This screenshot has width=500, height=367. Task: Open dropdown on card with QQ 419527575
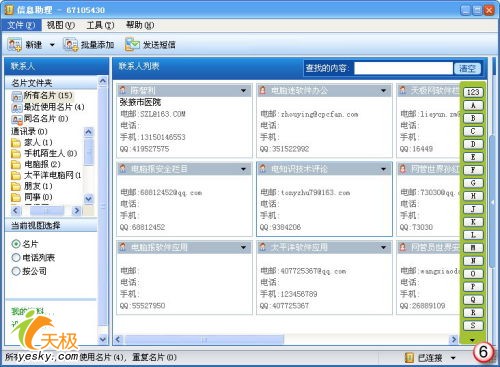[x=244, y=90]
